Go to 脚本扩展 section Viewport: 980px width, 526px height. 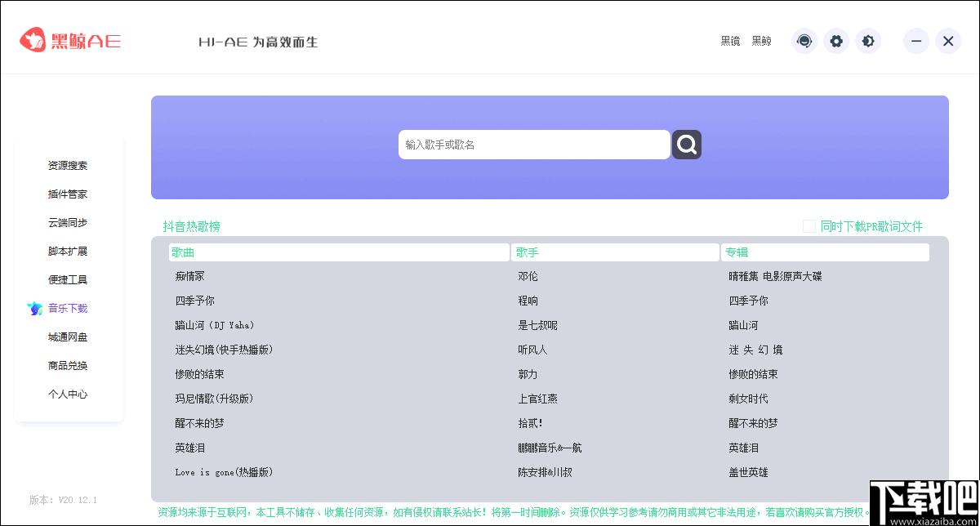pos(68,252)
